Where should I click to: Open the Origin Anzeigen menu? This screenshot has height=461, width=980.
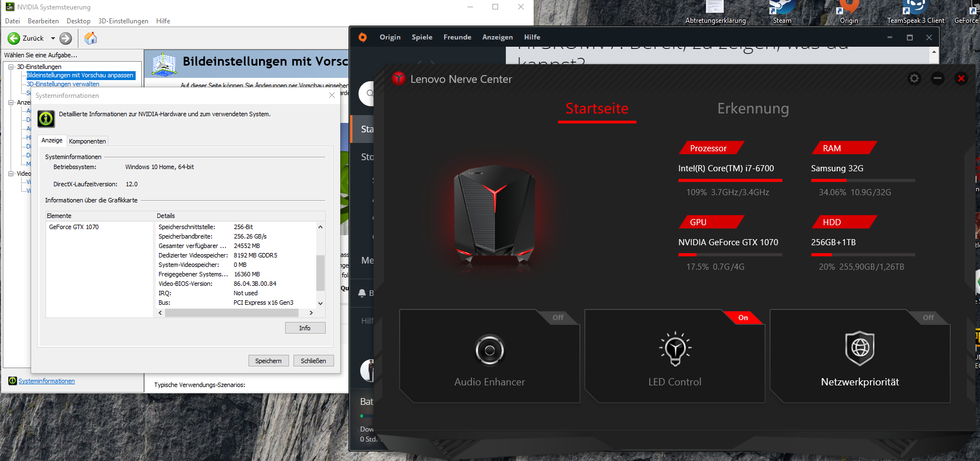498,37
